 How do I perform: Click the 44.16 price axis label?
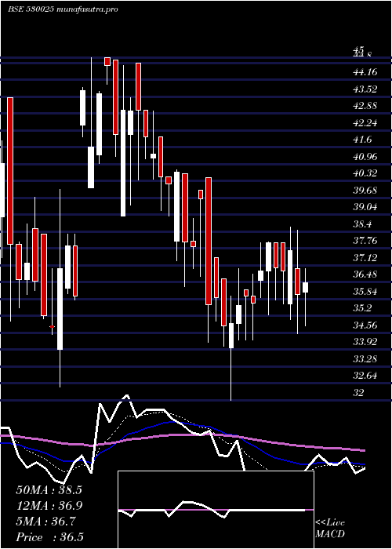click(365, 72)
